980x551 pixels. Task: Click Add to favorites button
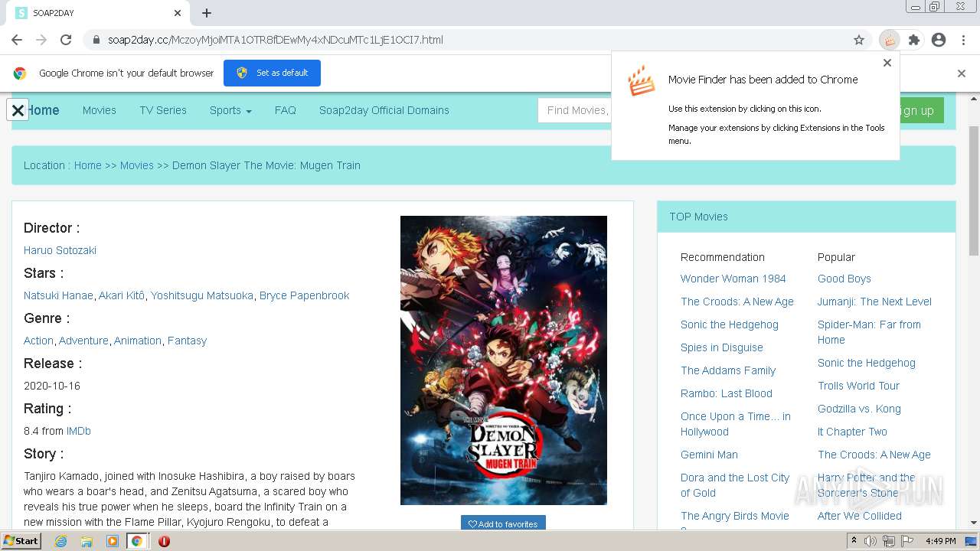click(503, 523)
